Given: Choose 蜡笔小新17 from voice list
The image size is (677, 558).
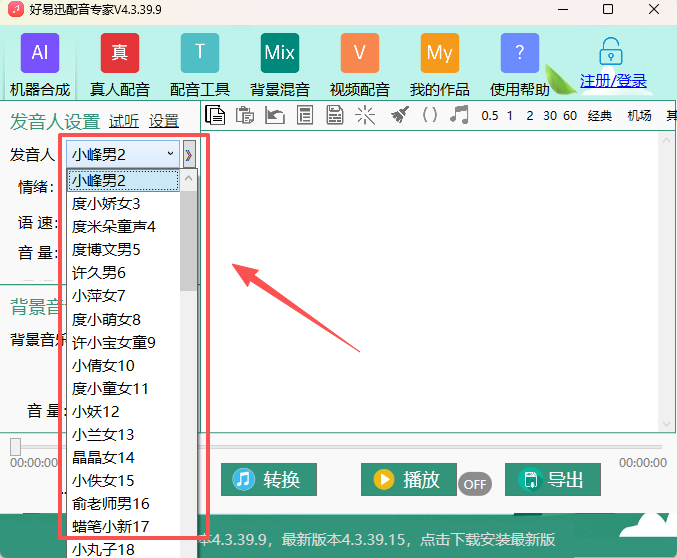Looking at the screenshot, I should pos(110,526).
